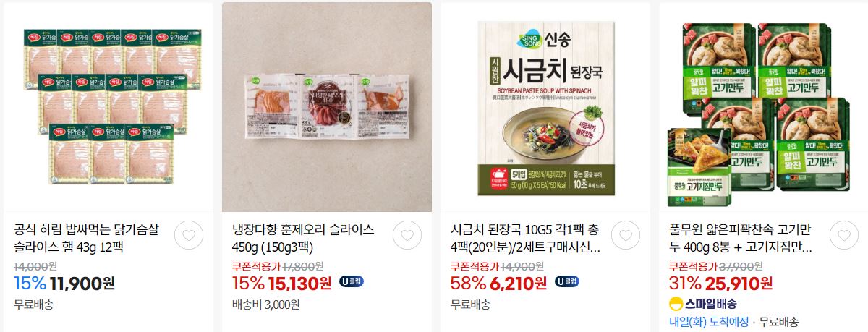Like the 하림 닭가슴살 슬라이스 햄 product
This screenshot has height=332, width=868.
[188, 235]
